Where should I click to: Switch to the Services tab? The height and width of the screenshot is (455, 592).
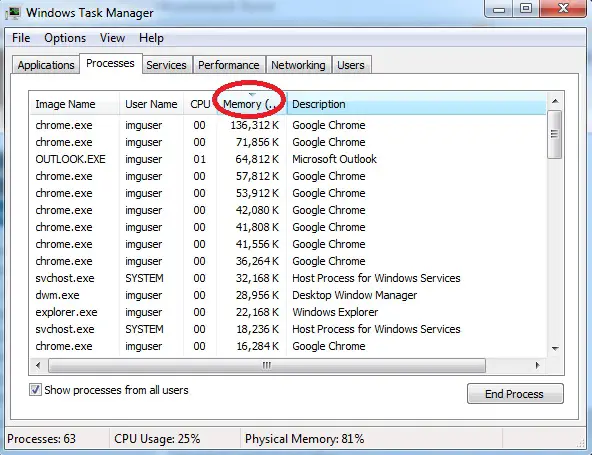tap(166, 65)
